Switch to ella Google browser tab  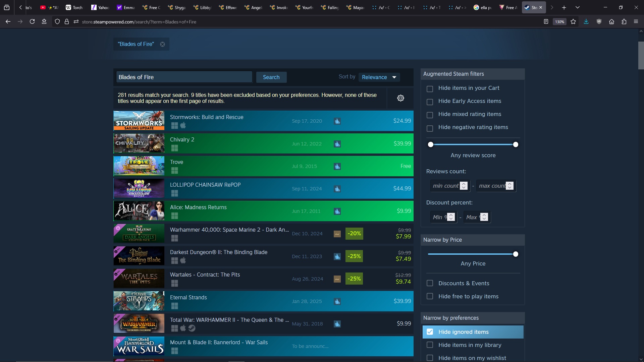coord(483,7)
